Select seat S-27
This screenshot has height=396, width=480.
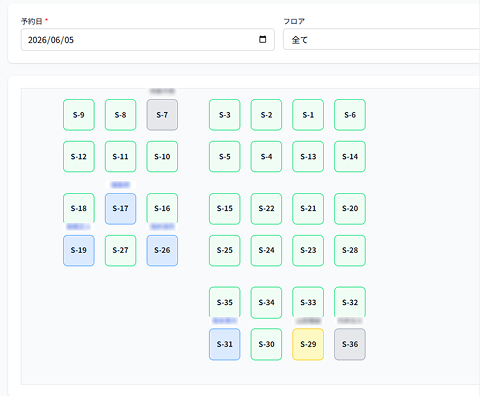point(120,250)
